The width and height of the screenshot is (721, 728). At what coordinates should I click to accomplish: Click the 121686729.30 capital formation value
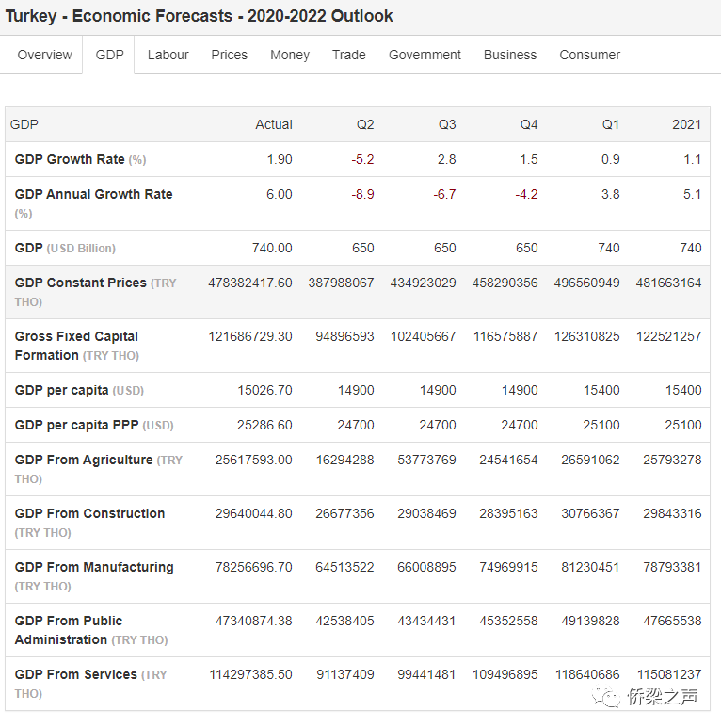[250, 336]
